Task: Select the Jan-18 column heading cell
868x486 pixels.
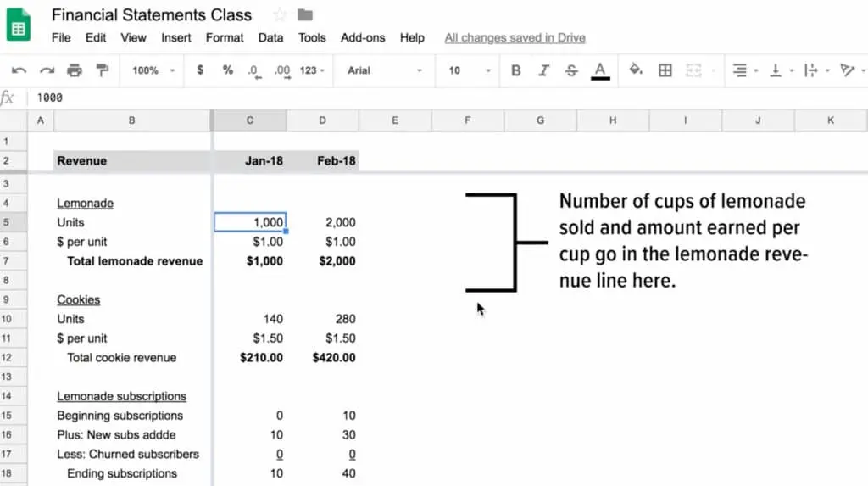Action: [250, 160]
